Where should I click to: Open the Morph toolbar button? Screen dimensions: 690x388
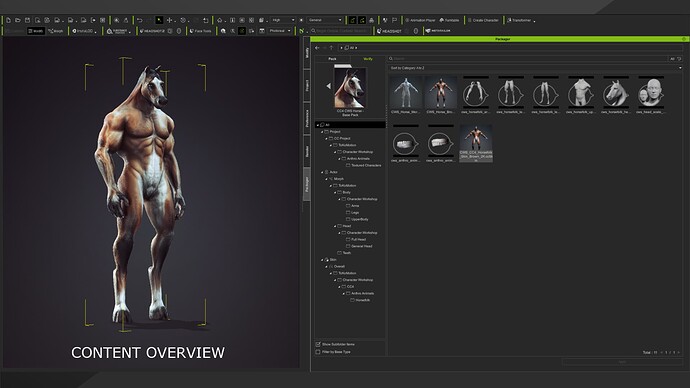tap(56, 31)
